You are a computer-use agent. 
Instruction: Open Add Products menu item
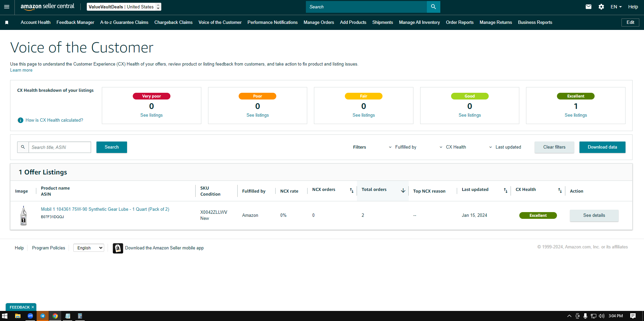353,23
